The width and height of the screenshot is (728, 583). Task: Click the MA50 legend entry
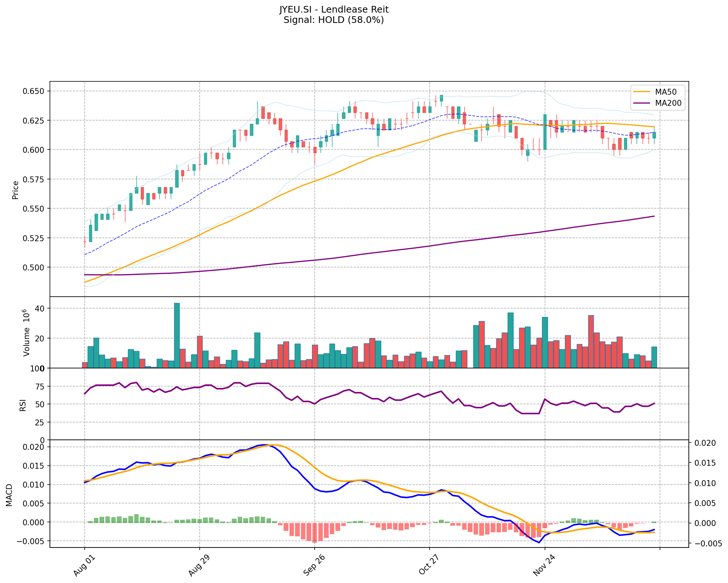coord(666,92)
